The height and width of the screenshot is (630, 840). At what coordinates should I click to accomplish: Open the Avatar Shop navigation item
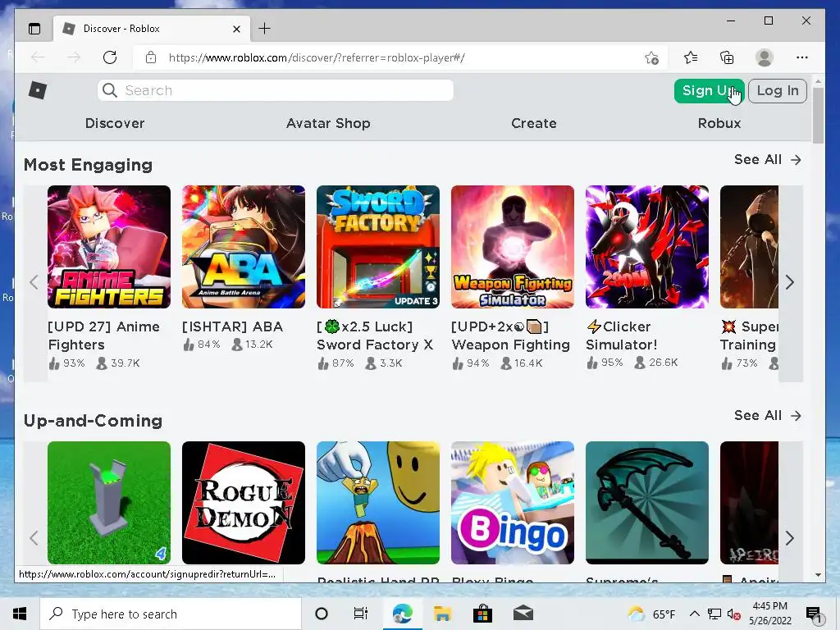[328, 123]
